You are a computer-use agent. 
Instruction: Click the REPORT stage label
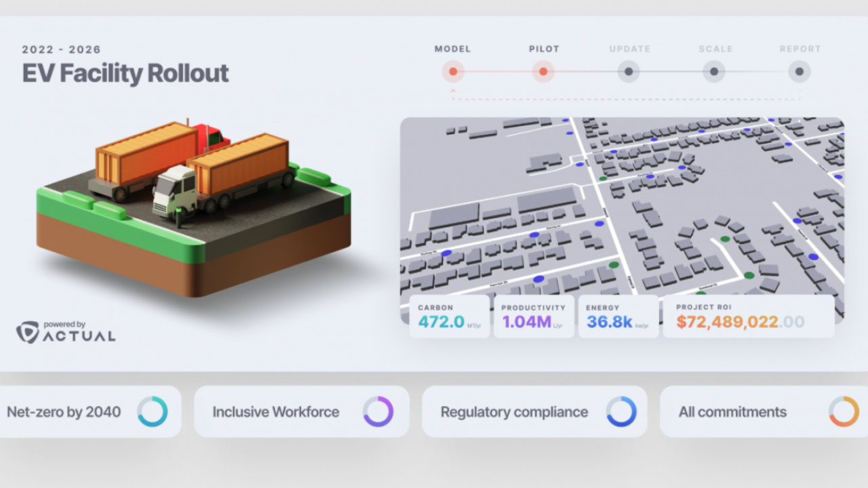tap(800, 49)
